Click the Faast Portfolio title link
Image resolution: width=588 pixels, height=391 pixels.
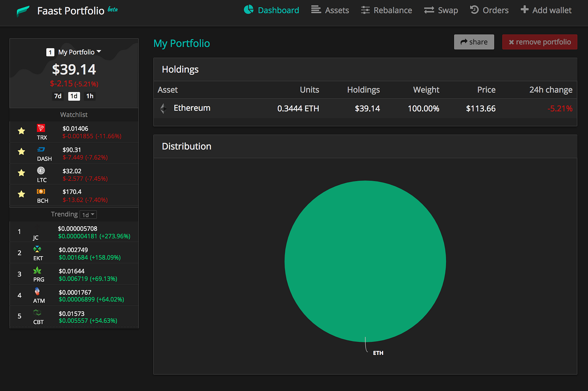click(x=71, y=11)
